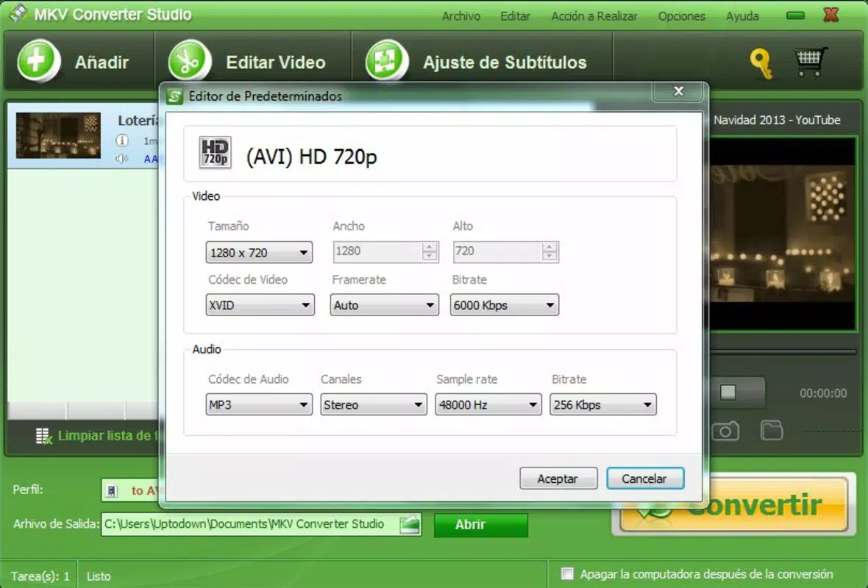Click the preview playback seek bar
Viewport: 868px width, 588px height.
click(x=783, y=351)
